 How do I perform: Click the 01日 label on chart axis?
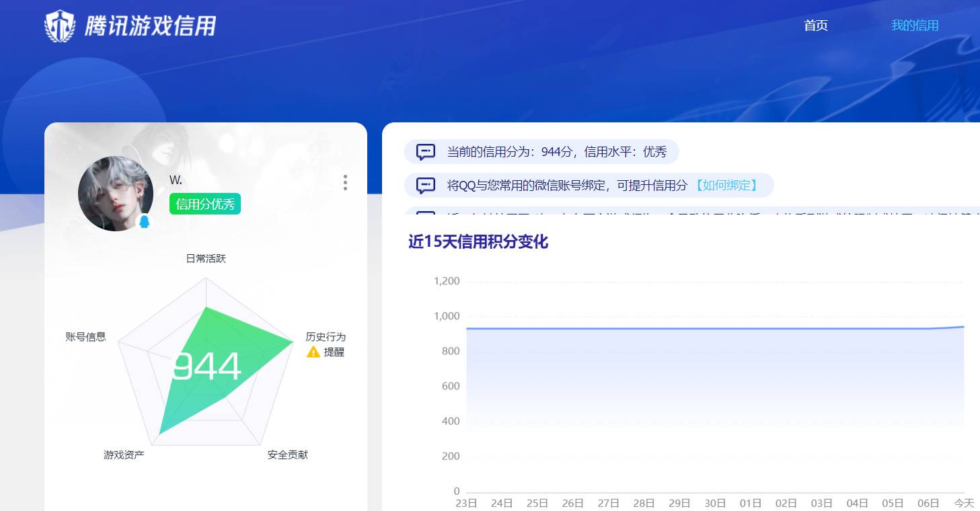point(751,503)
